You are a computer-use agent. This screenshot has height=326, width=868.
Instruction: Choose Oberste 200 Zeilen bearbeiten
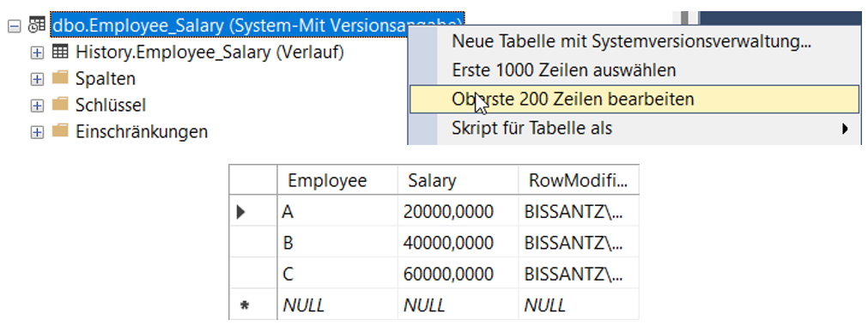634,99
